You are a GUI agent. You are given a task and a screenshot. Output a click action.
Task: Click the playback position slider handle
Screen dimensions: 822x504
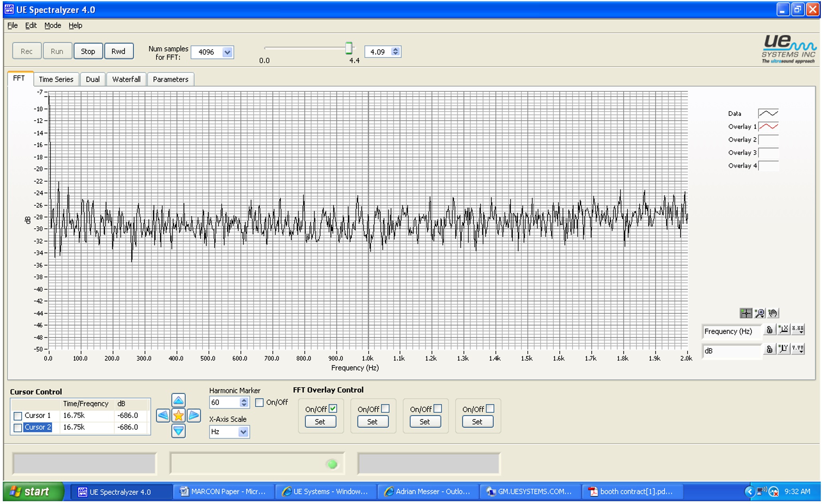(349, 48)
